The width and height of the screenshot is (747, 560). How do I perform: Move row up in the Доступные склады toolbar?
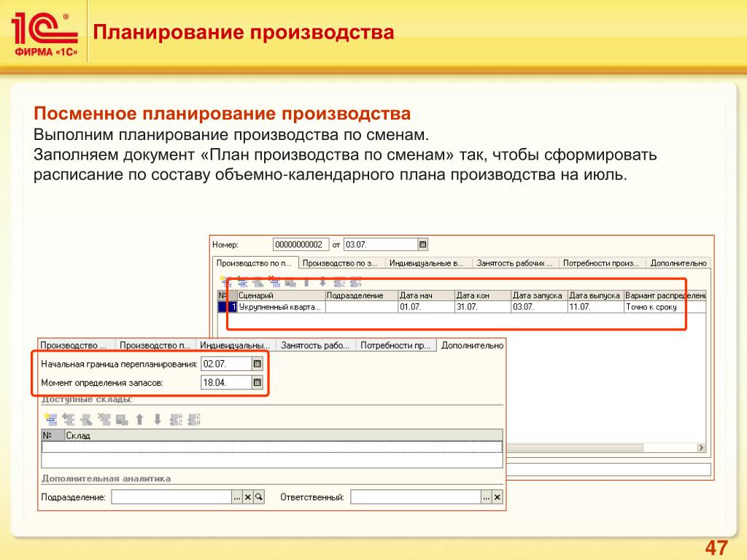click(139, 419)
